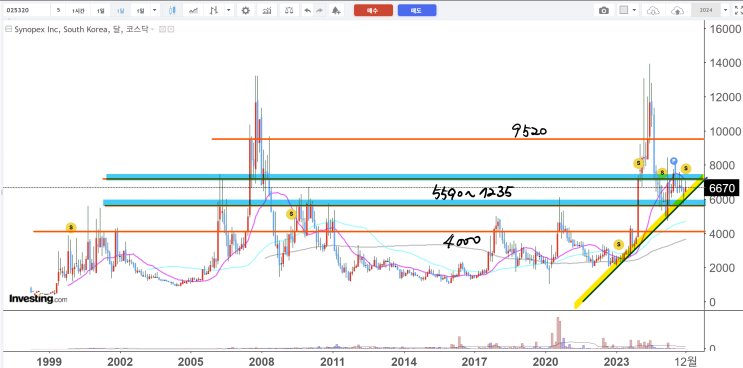Click dividend marker near 2009

291,215
